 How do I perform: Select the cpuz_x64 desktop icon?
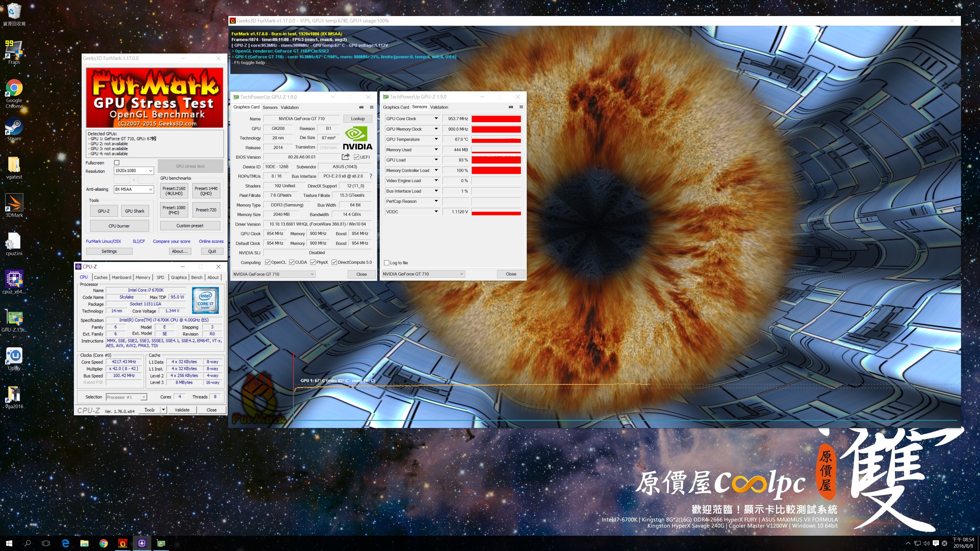click(x=14, y=282)
